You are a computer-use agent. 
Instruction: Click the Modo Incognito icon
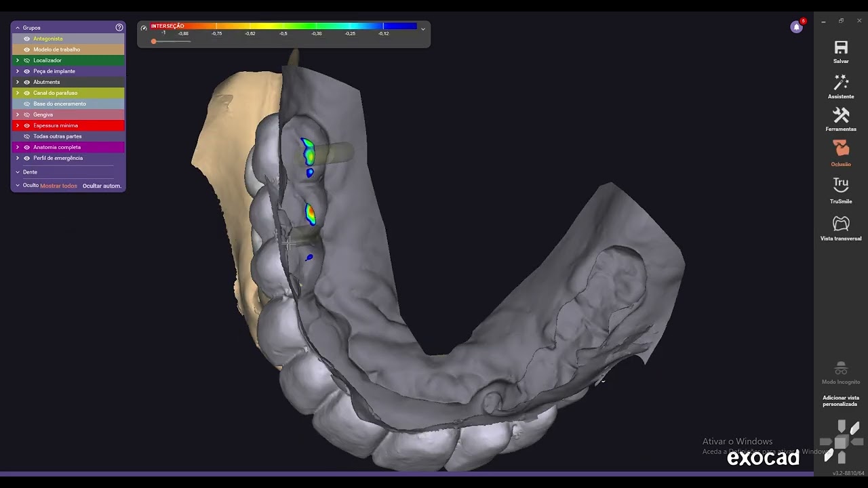(x=841, y=368)
